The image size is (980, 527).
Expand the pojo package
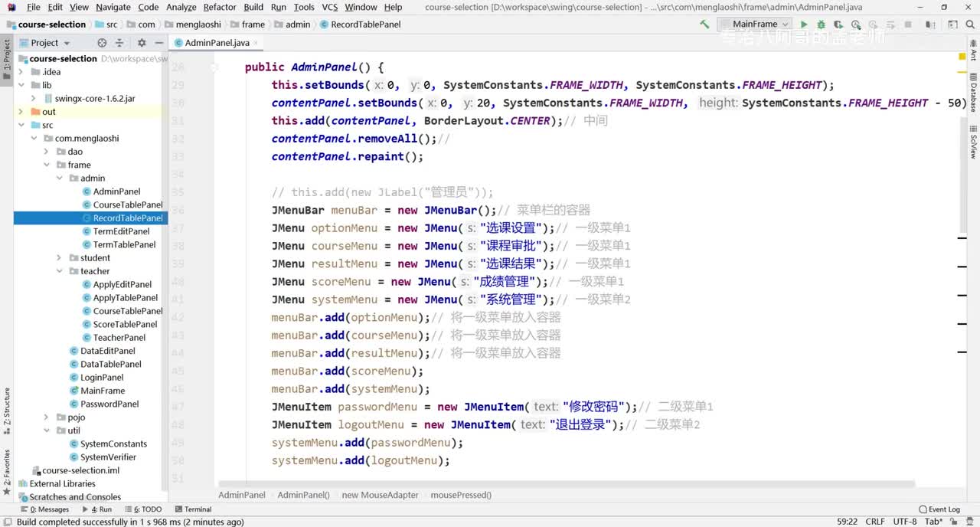[46, 417]
